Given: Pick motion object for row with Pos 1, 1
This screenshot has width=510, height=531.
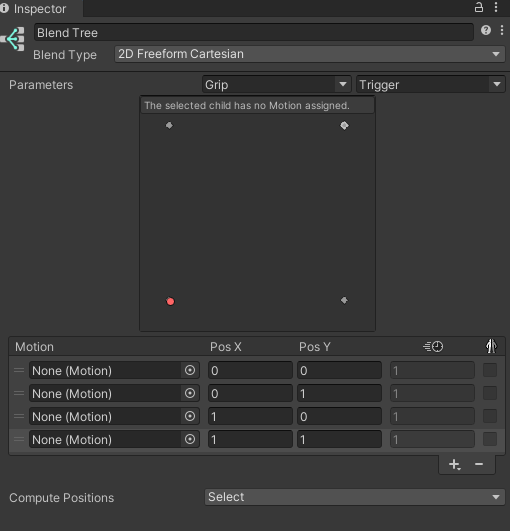Looking at the screenshot, I should click(x=190, y=439).
